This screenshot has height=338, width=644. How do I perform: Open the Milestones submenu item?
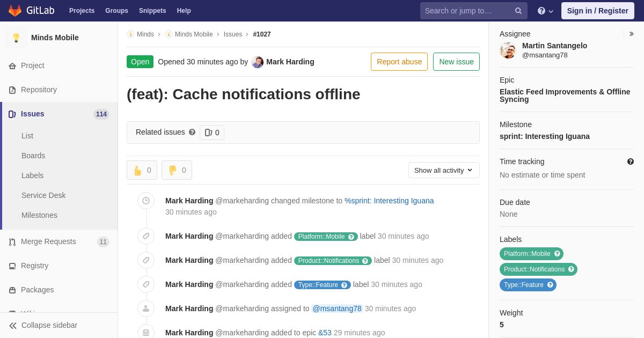point(39,215)
